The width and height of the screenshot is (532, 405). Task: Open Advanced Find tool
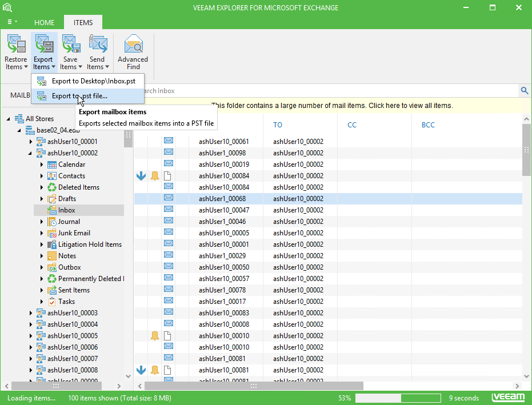(133, 52)
